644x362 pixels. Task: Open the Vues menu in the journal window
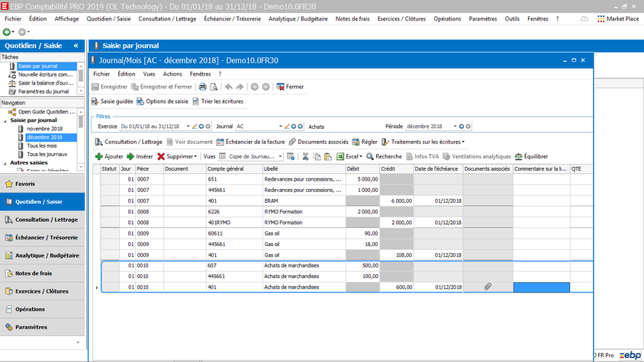point(149,74)
